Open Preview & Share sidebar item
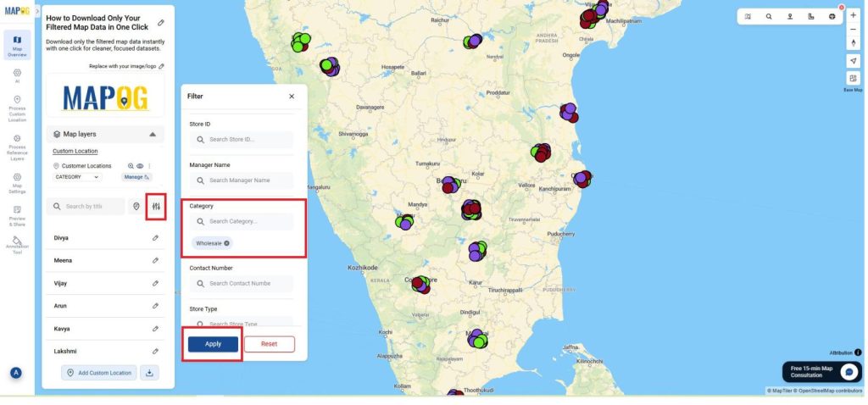The image size is (868, 405). coord(17,216)
